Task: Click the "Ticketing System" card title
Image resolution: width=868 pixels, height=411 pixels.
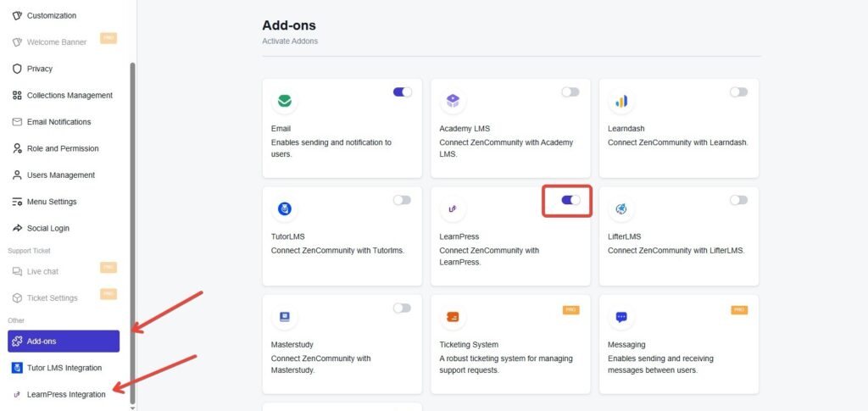Action: 469,345
